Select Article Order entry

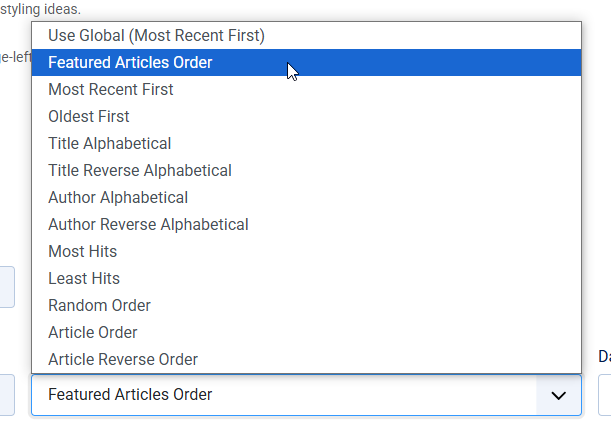[x=92, y=332]
